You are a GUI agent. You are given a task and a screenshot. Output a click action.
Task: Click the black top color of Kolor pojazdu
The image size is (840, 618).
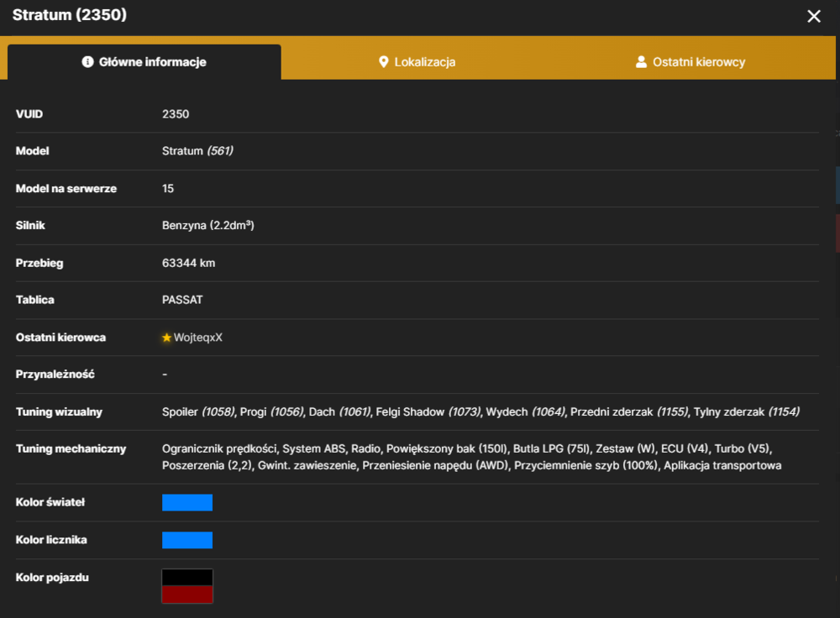[187, 578]
